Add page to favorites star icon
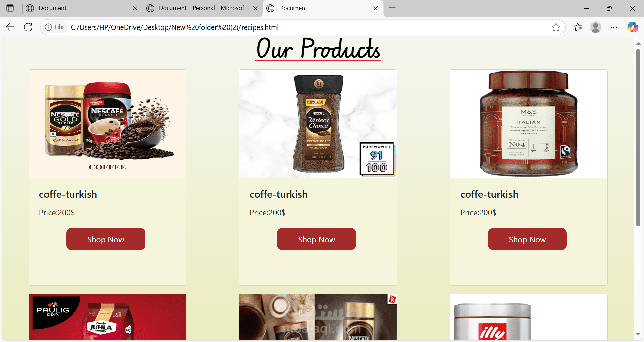644x342 pixels. pyautogui.click(x=556, y=27)
